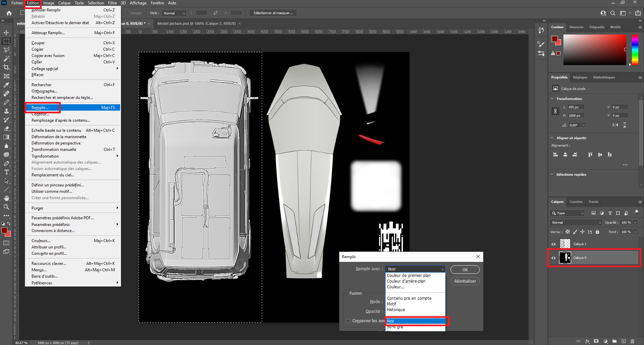The height and width of the screenshot is (345, 644).
Task: Select the Hand tool
Action: point(6,198)
